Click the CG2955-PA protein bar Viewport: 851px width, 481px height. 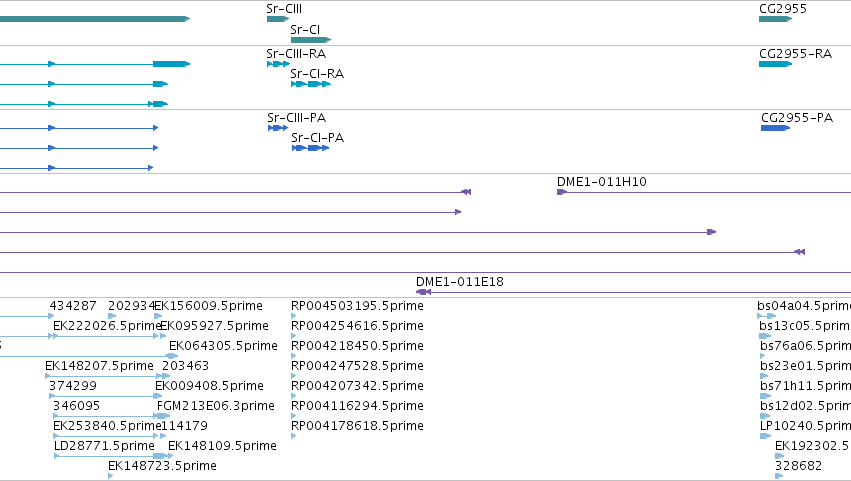click(775, 128)
